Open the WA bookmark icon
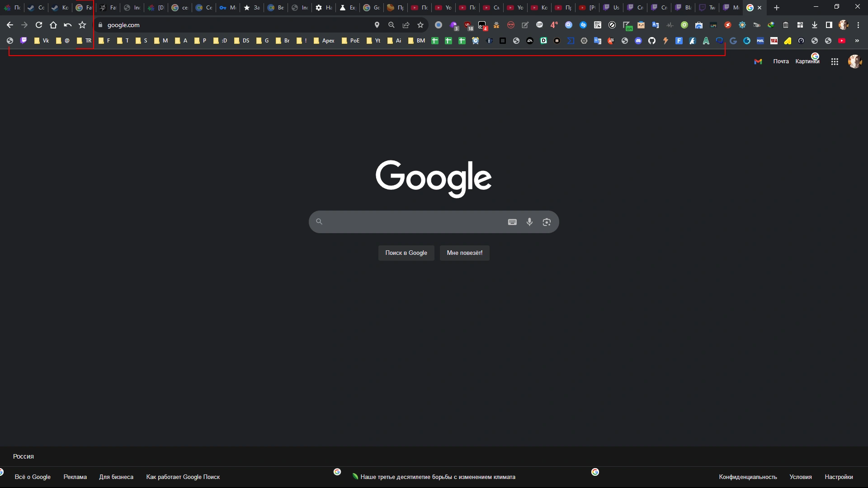 coord(774,41)
